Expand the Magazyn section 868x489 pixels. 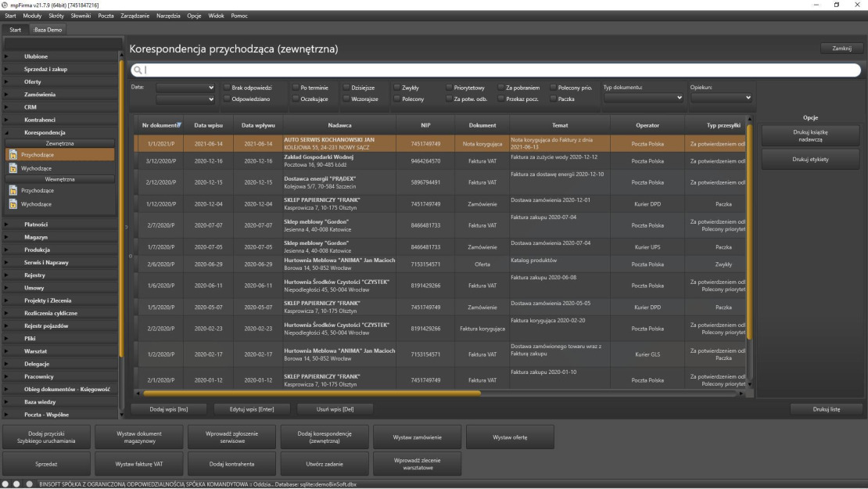coord(6,237)
